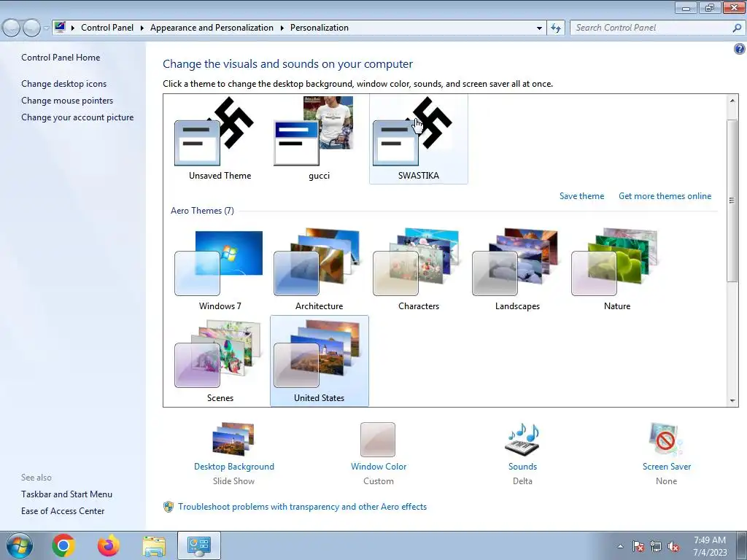
Task: Click the Help question mark icon
Action: (x=740, y=49)
